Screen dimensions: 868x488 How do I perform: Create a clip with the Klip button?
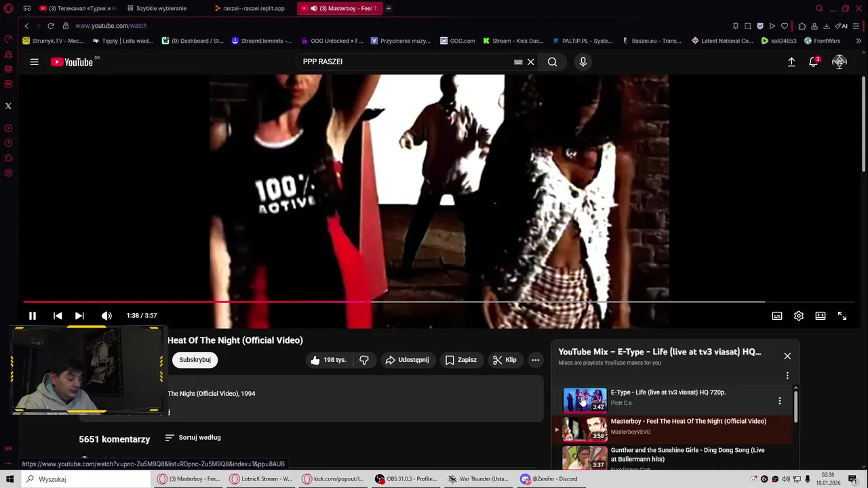(505, 360)
